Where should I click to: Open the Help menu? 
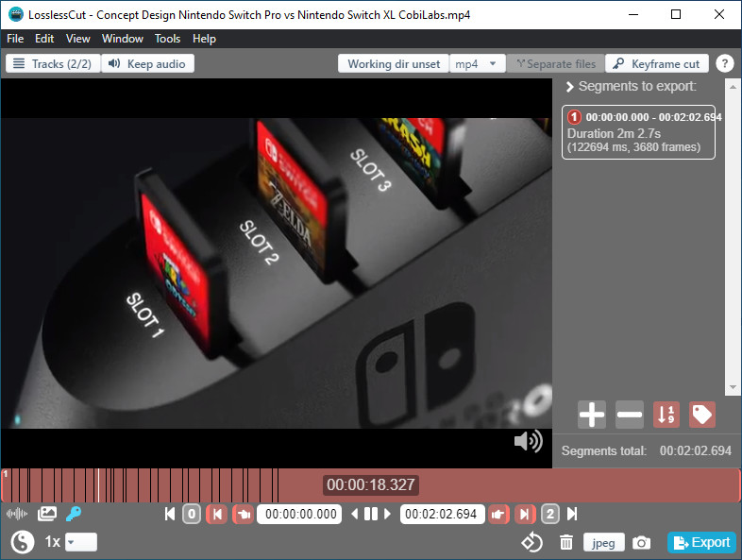coord(205,39)
